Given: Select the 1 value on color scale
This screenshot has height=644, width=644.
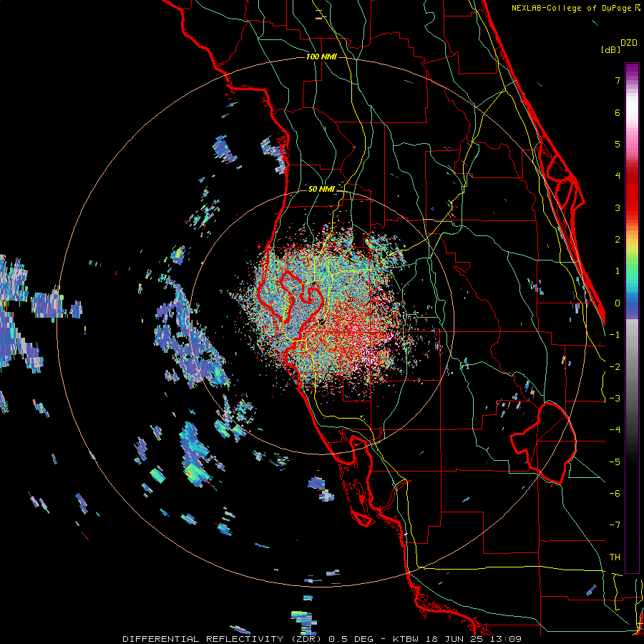Looking at the screenshot, I should point(618,271).
